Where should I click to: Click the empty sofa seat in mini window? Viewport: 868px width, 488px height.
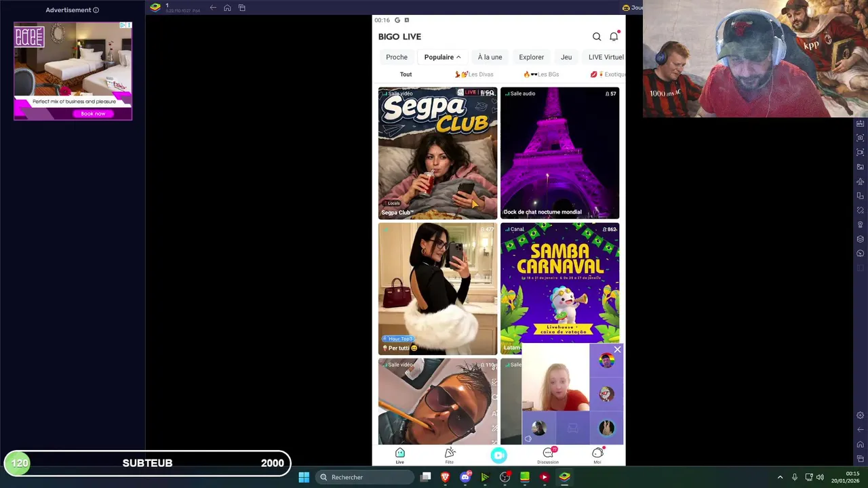tap(572, 428)
